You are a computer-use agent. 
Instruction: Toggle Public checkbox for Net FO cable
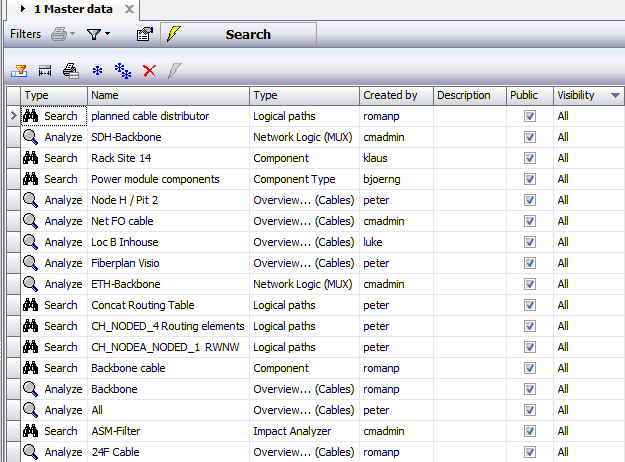530,221
